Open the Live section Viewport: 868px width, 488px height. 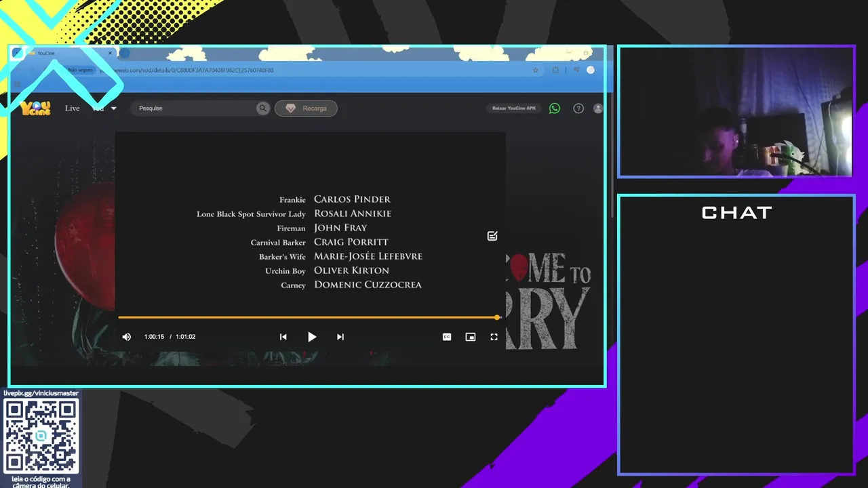tap(72, 108)
